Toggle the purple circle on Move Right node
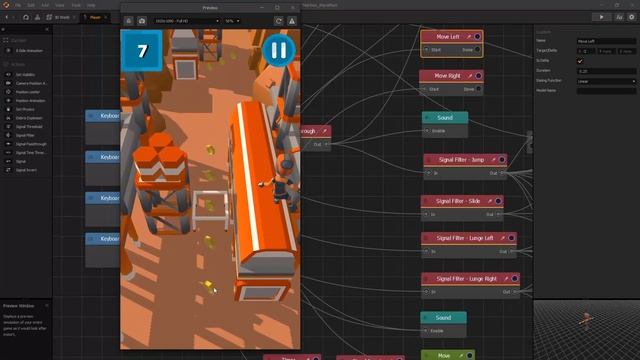Screen dimensions: 640x360 pos(478,76)
